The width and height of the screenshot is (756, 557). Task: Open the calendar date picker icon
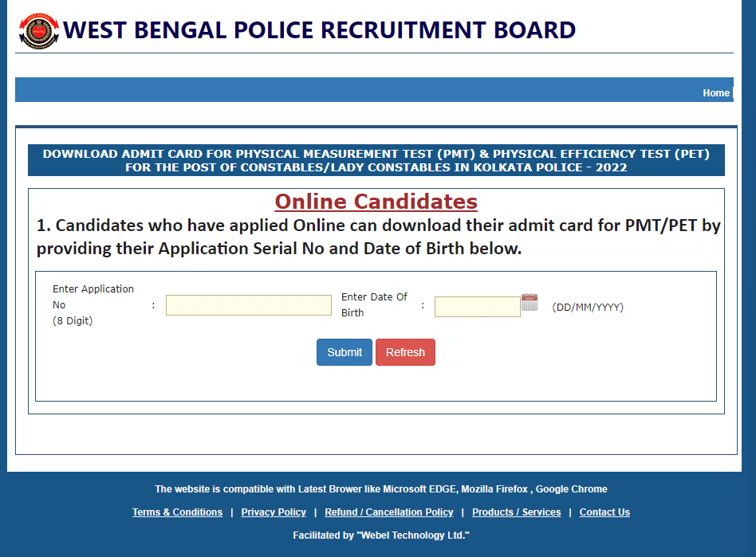coord(530,302)
